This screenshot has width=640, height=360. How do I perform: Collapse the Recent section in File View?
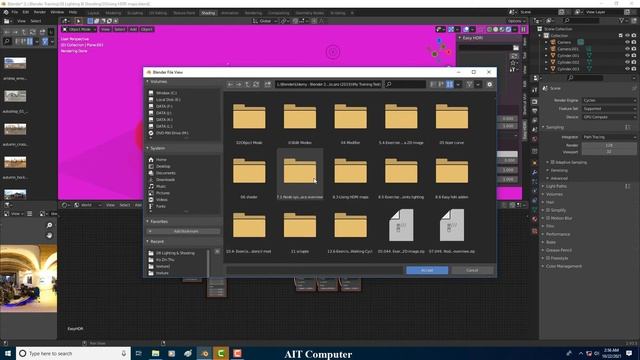coord(157,242)
